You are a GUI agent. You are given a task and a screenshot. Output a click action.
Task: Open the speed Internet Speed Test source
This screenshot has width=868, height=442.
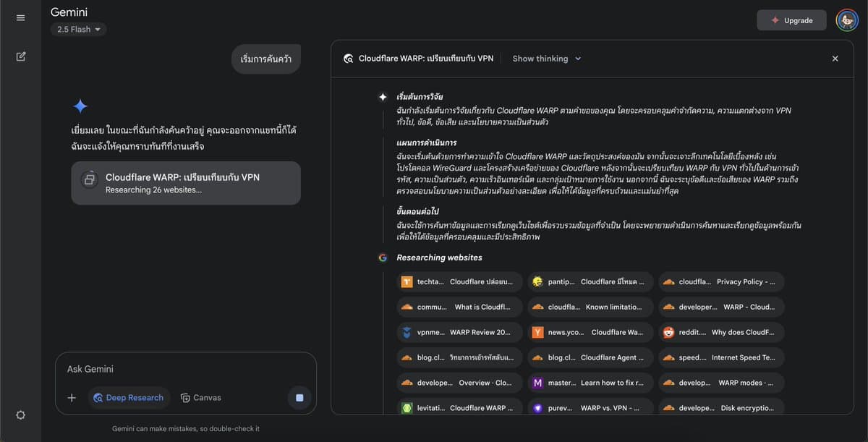coord(721,357)
